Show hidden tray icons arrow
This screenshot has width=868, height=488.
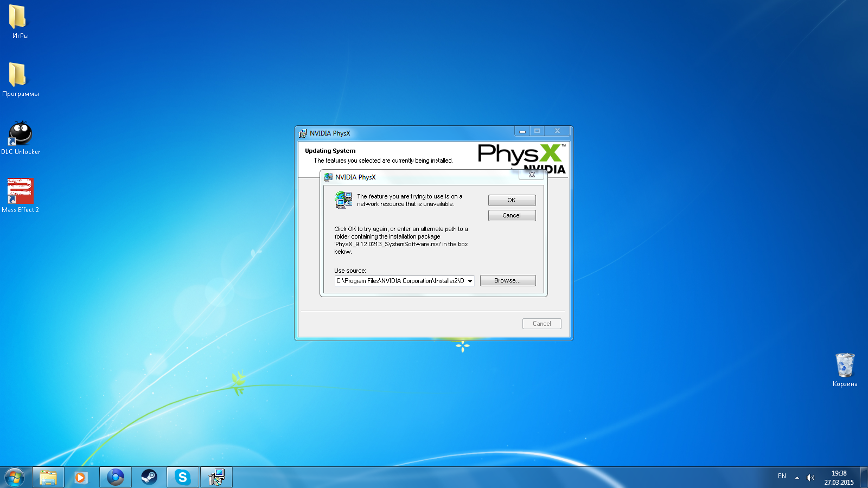[x=797, y=478]
